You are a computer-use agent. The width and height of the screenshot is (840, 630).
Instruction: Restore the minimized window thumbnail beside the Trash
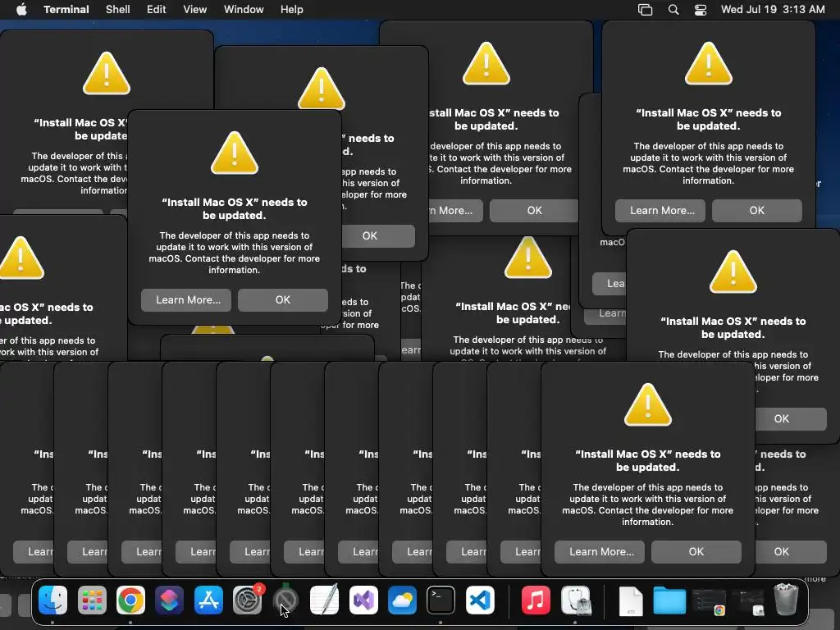(749, 601)
